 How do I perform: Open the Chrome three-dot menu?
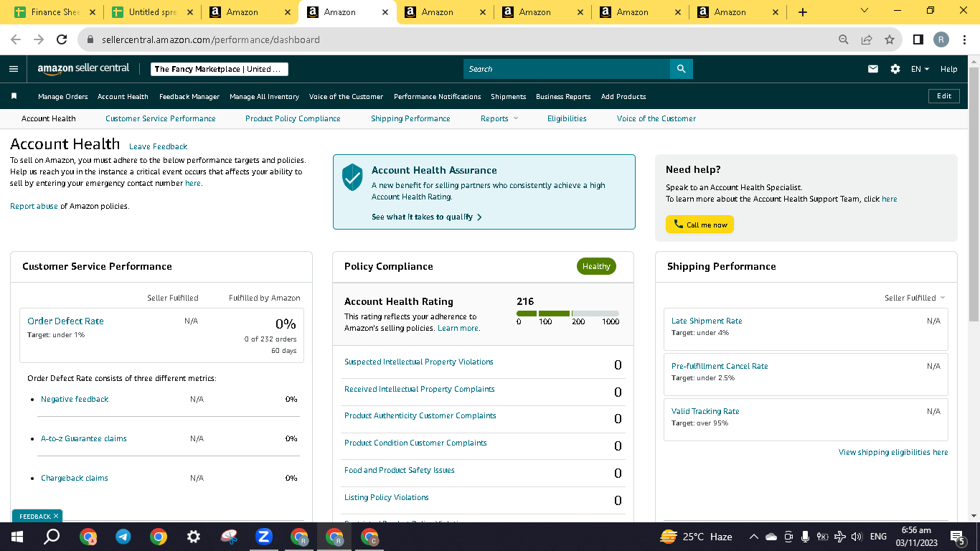pos(964,39)
